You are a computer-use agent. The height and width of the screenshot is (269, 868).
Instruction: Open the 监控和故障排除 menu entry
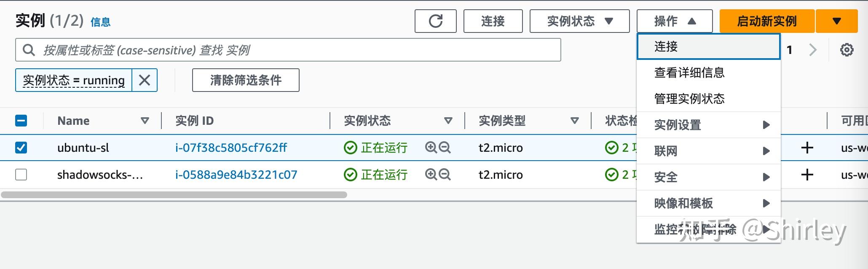[709, 229]
